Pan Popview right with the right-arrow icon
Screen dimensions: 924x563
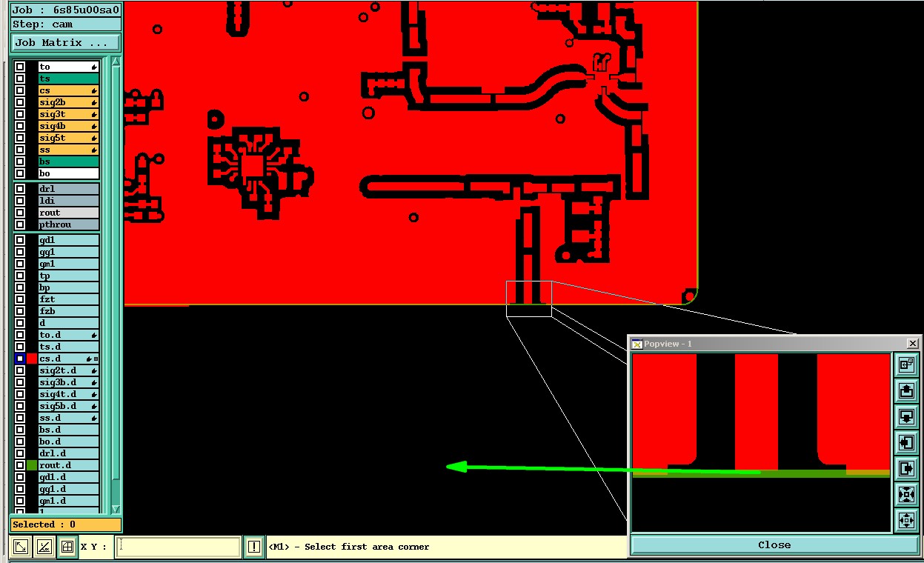pos(905,468)
